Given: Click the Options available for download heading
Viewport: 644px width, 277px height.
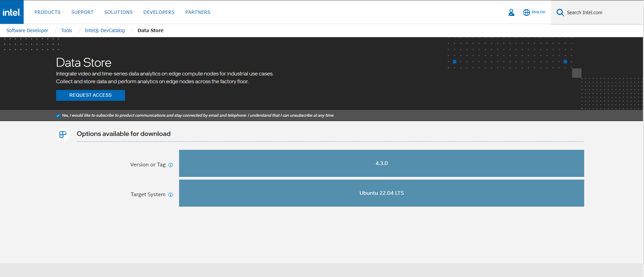Looking at the screenshot, I should pos(124,134).
